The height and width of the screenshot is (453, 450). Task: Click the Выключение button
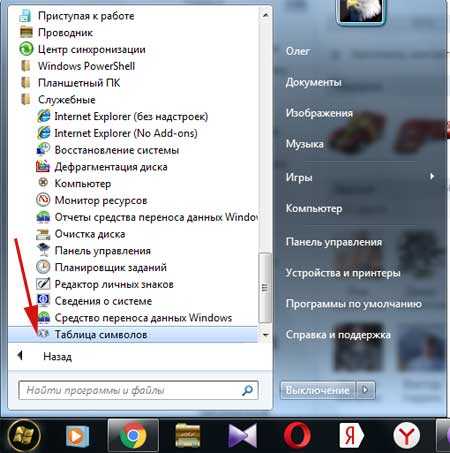[318, 389]
